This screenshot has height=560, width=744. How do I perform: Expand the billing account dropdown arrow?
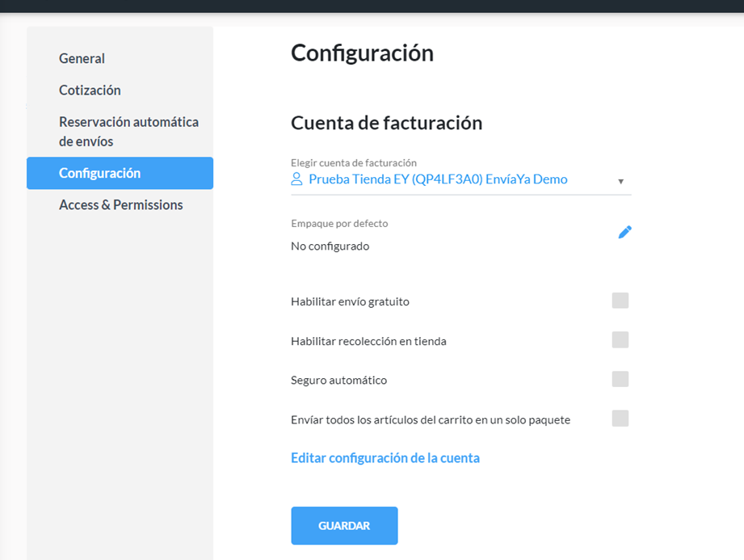click(x=620, y=181)
